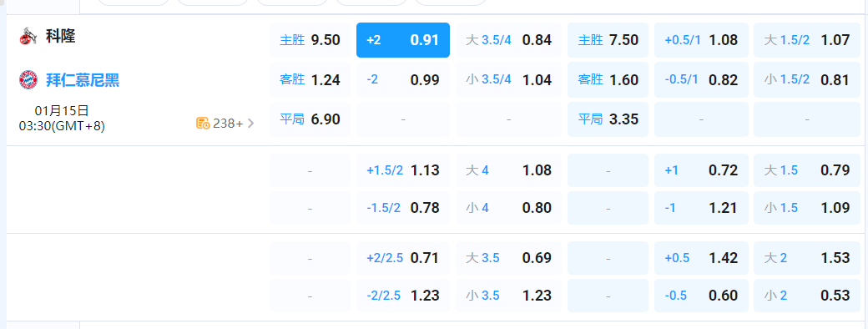Expand more markets via the 238+ chevron
Viewport: 868px width, 329px height.
tap(250, 123)
